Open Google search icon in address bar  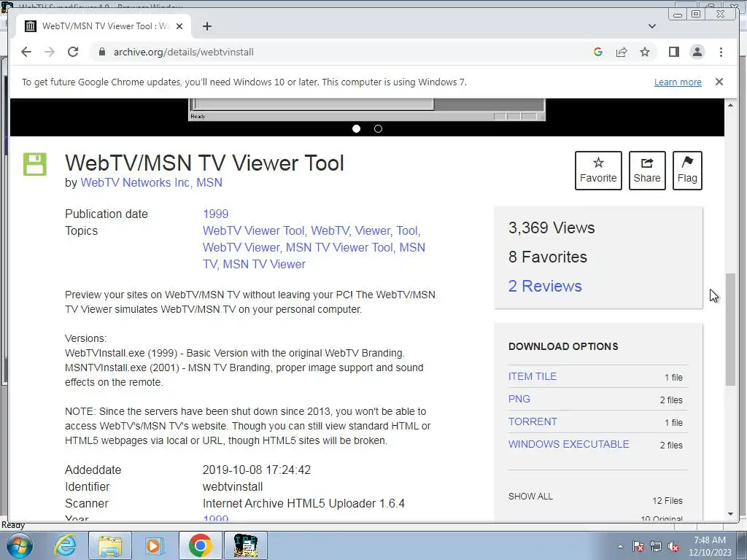point(598,52)
